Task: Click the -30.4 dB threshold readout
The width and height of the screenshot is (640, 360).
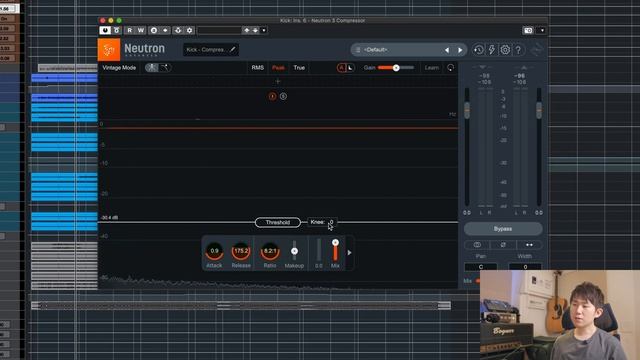Action: 109,218
